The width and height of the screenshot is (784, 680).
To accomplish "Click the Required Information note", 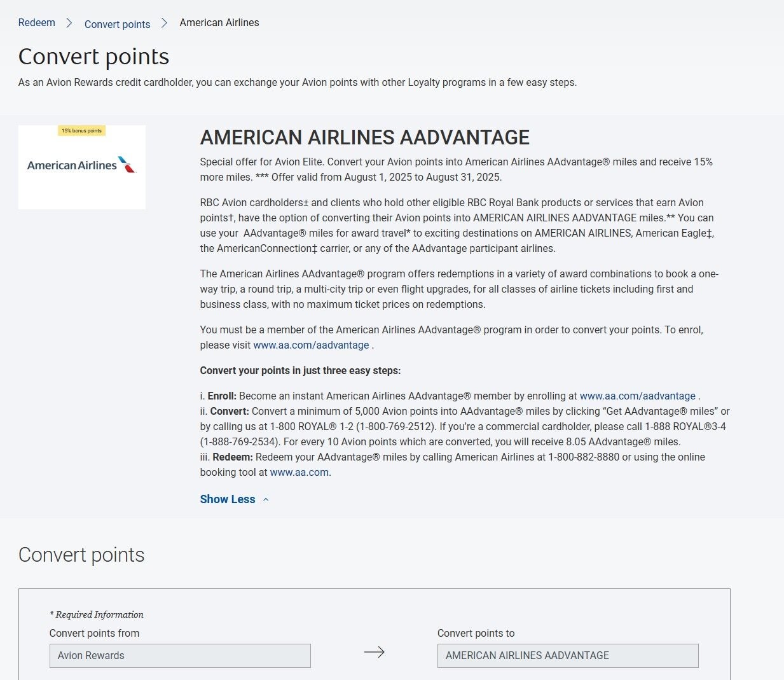I will [97, 614].
